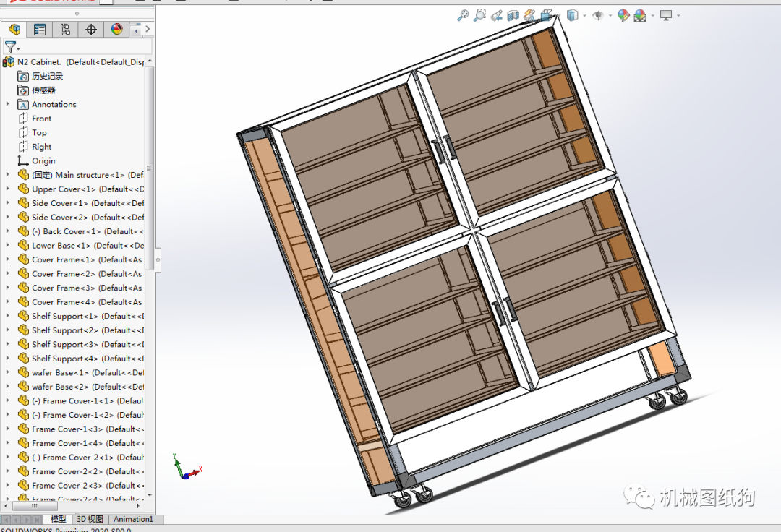
Task: Expand Upper Cover<1> component
Action: coord(7,189)
